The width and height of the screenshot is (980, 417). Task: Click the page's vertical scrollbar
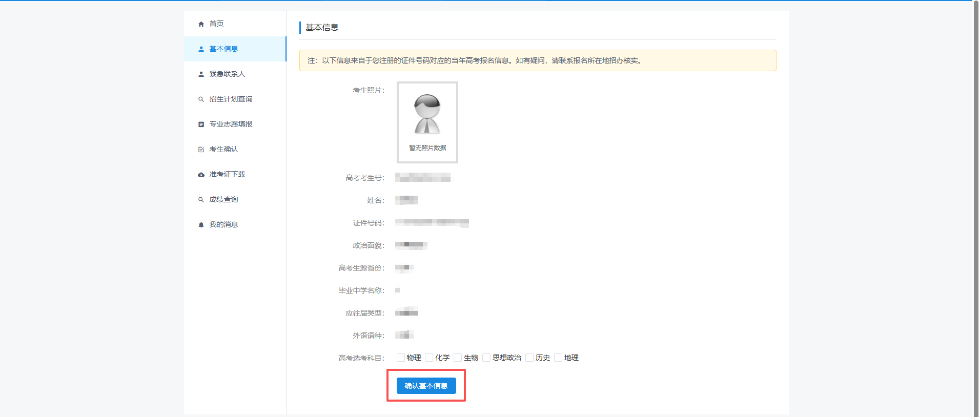[x=976, y=205]
